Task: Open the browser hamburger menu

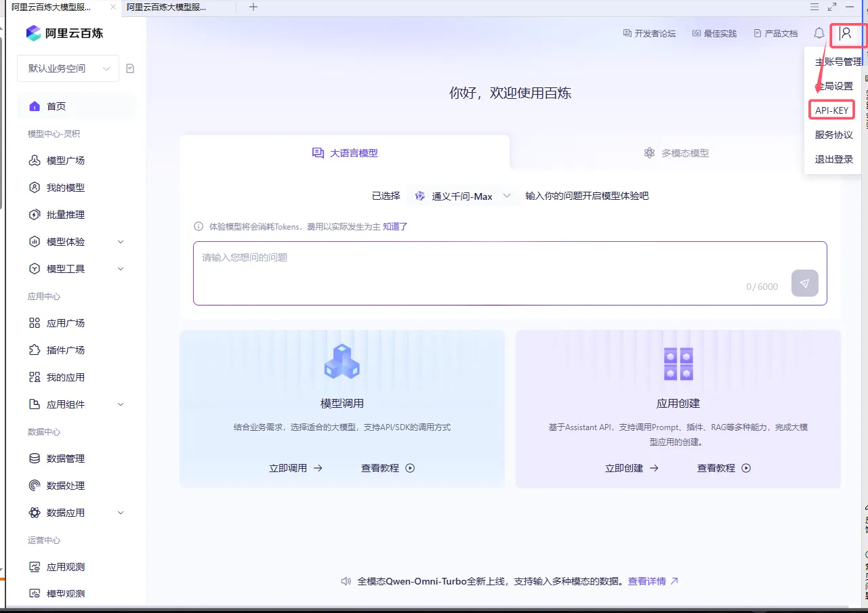Action: point(814,7)
